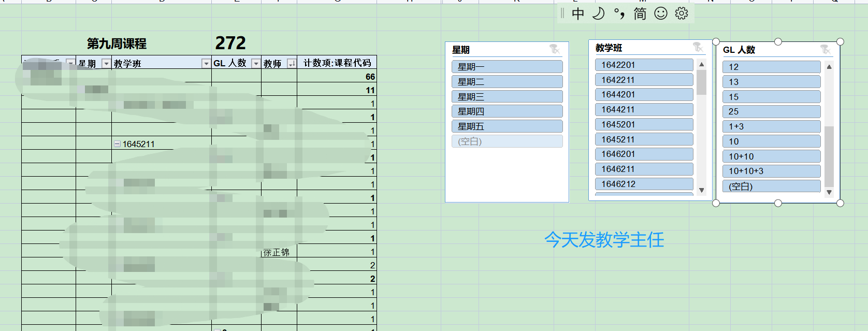The image size is (868, 331).
Task: Open emoji smiley panel in IME toolbar
Action: (661, 13)
